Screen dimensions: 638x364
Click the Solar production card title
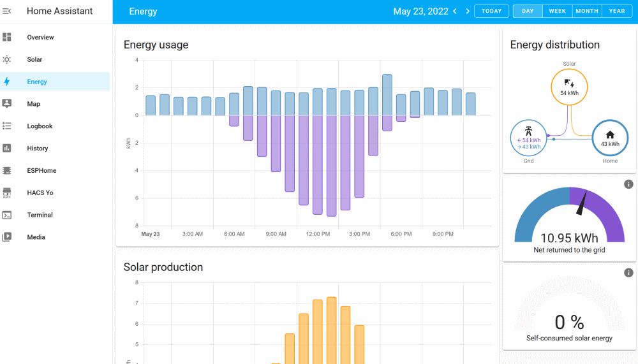click(163, 267)
